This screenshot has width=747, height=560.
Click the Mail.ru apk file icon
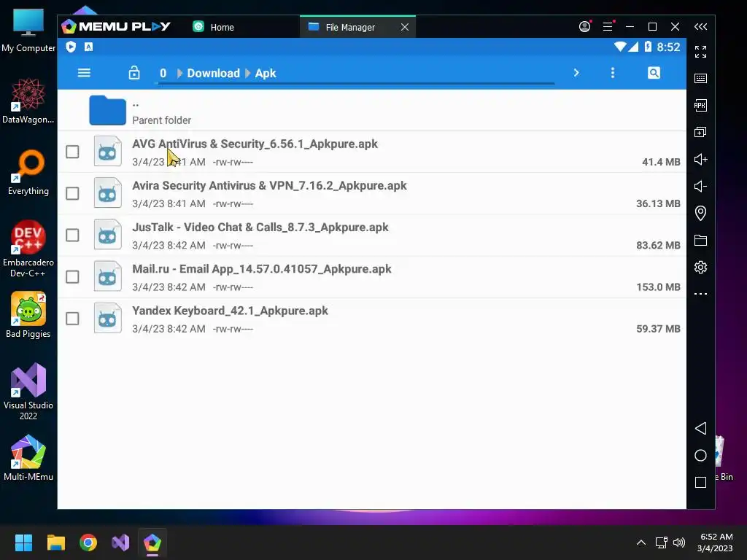(x=108, y=276)
